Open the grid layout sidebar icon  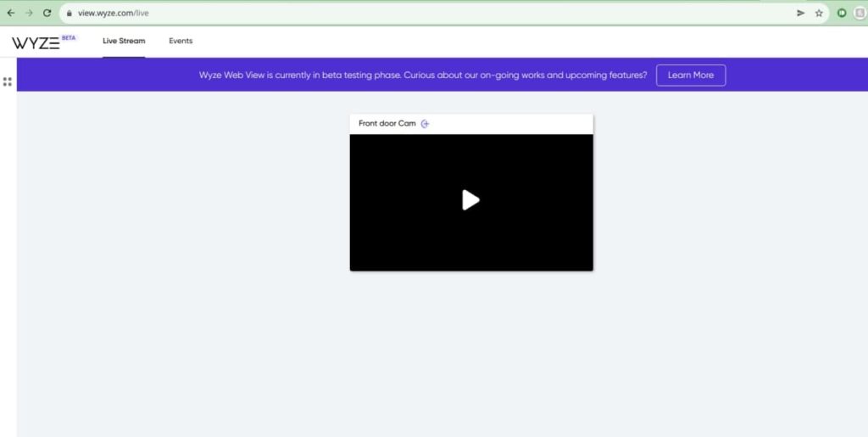(7, 81)
